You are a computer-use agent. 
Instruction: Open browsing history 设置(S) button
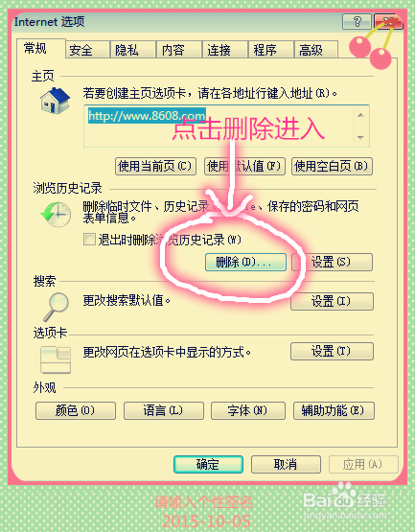[332, 262]
